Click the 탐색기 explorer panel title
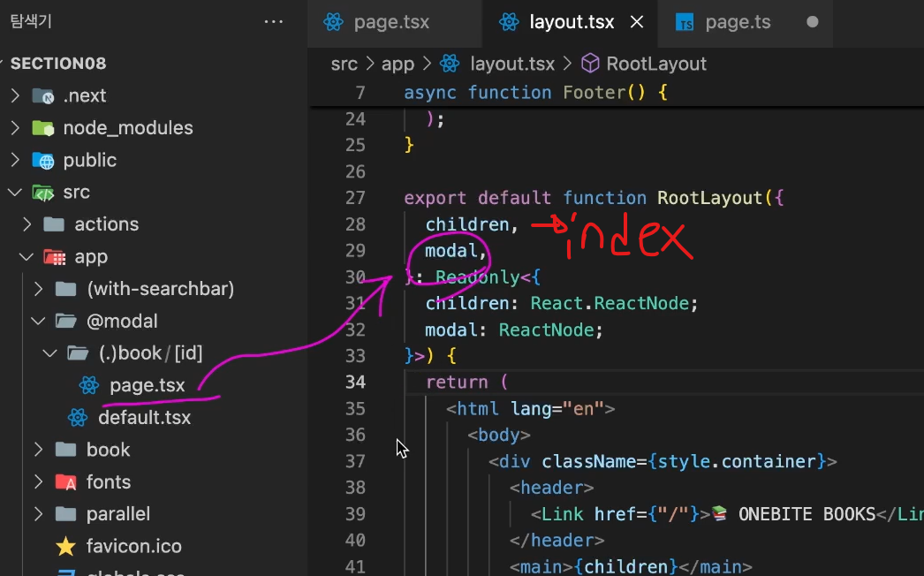Screen dimensions: 924x576 tap(31, 22)
